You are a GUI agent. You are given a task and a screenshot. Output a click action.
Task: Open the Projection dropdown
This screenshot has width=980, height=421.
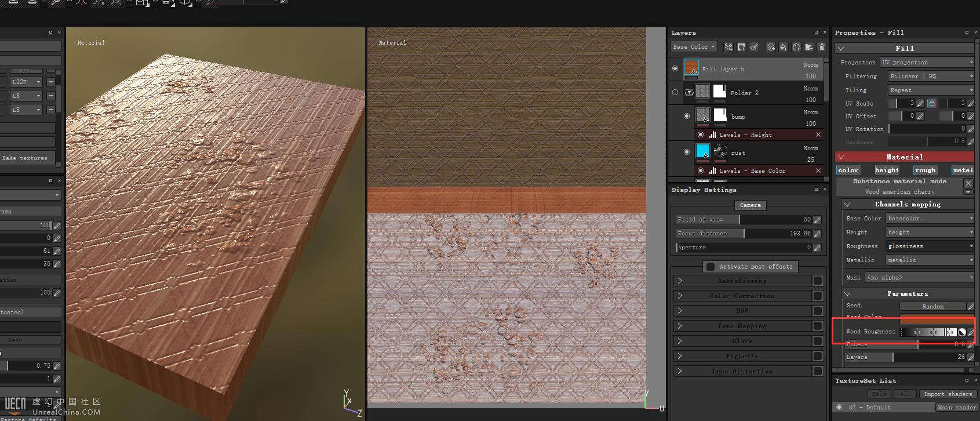[x=927, y=63]
